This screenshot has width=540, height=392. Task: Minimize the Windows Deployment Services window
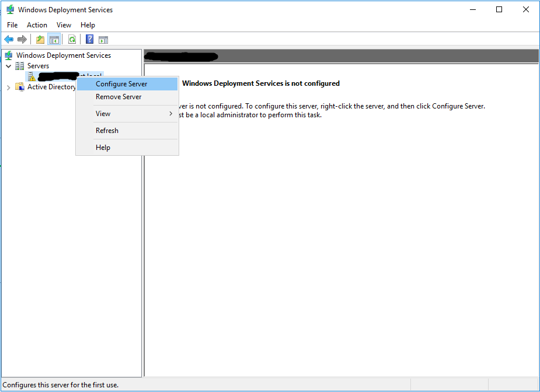coord(473,10)
